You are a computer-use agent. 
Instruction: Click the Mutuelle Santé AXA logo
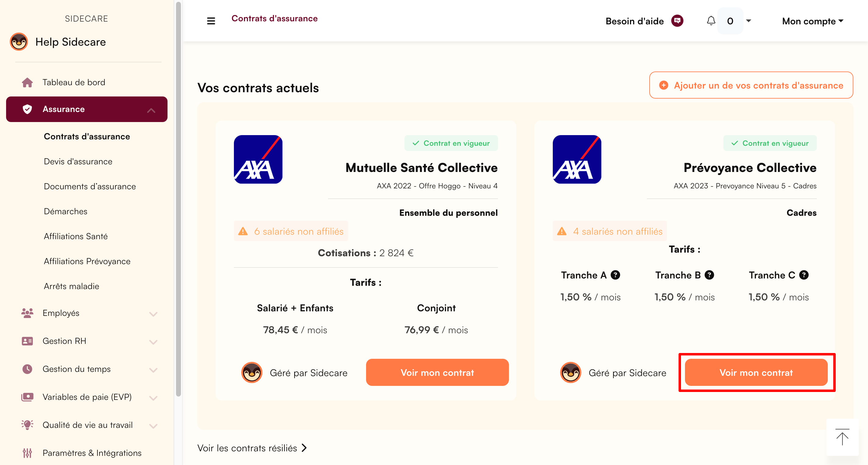(x=258, y=159)
